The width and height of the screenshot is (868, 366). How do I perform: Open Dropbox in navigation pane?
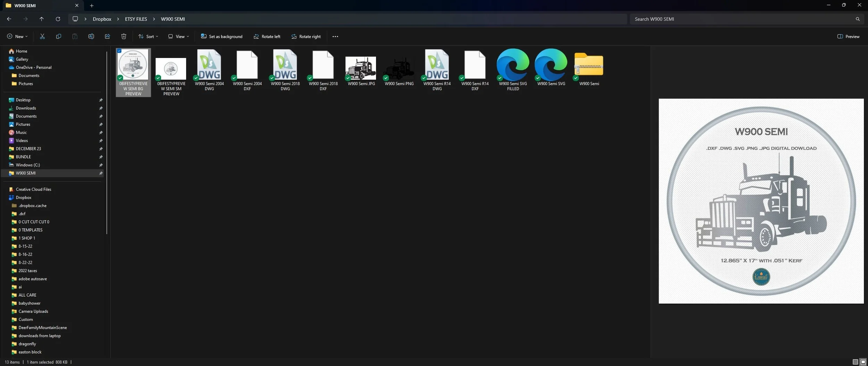[x=23, y=197]
